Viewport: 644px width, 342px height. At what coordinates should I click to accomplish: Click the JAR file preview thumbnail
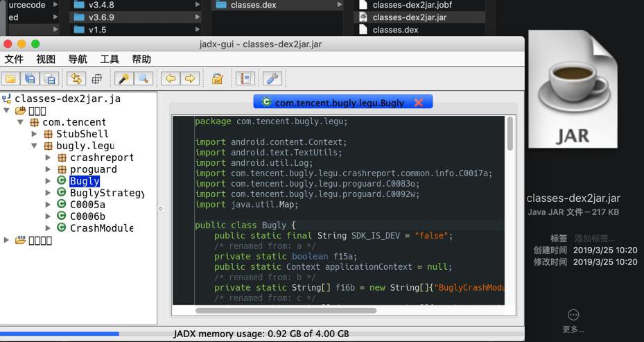coord(573,89)
